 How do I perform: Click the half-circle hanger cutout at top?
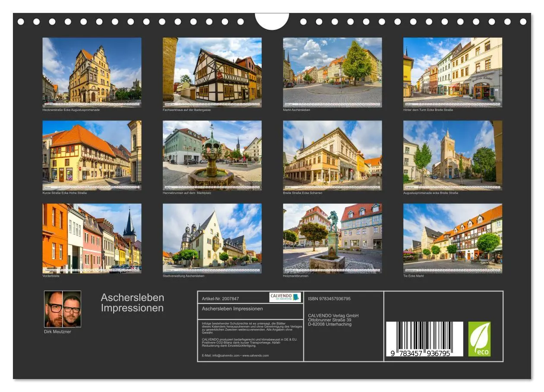click(x=272, y=21)
